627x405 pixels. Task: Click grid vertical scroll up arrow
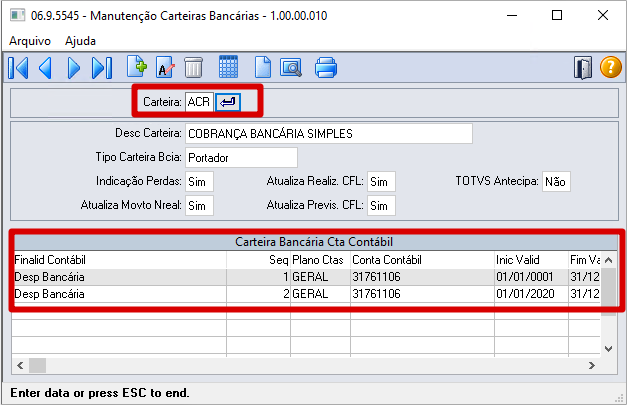tap(609, 260)
